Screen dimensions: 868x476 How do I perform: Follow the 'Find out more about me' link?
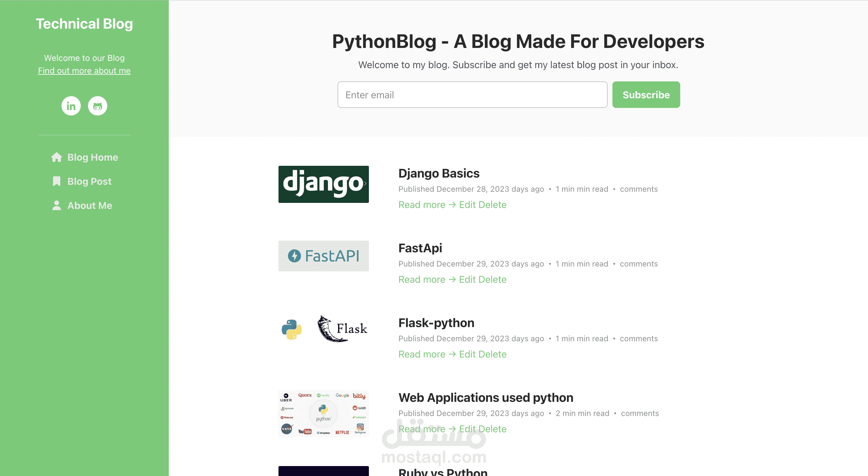click(x=84, y=71)
